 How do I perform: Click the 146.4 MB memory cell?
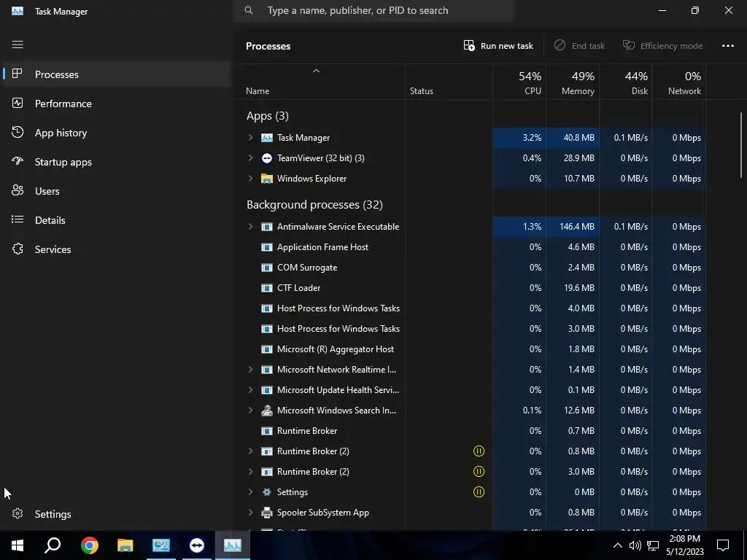tap(573, 227)
